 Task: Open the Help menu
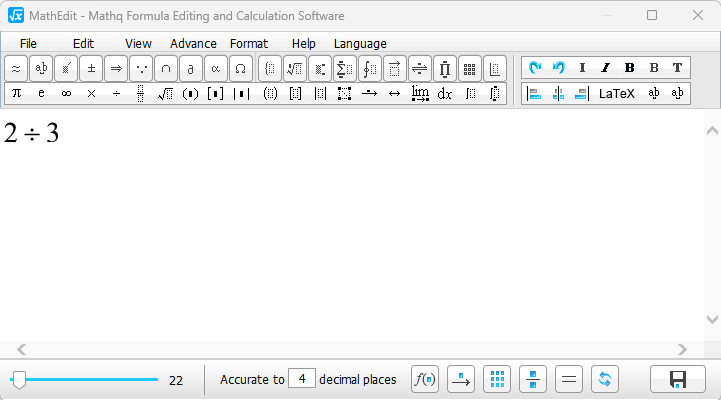(x=303, y=44)
